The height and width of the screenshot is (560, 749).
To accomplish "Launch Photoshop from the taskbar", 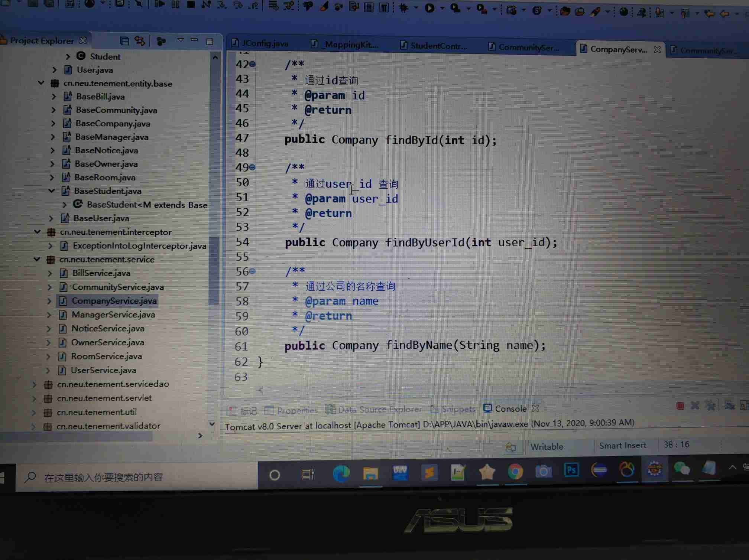I will 571,470.
